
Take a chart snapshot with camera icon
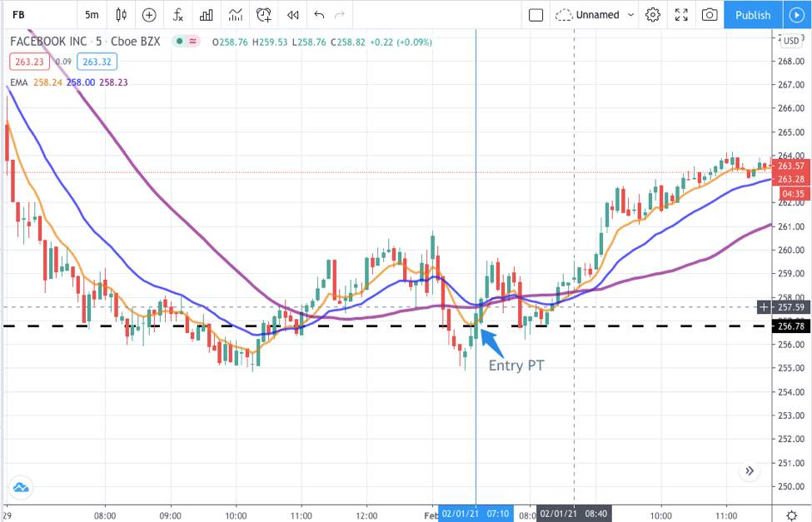[710, 15]
